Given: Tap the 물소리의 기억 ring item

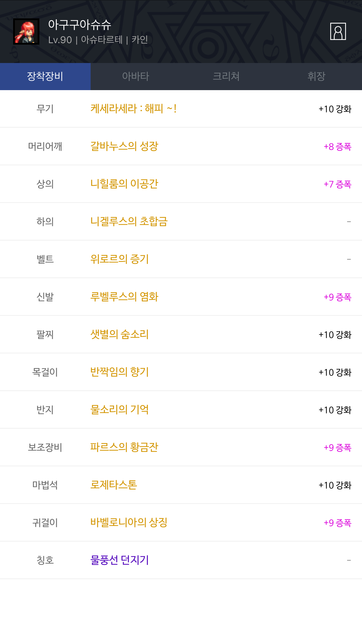Looking at the screenshot, I should [x=120, y=410].
